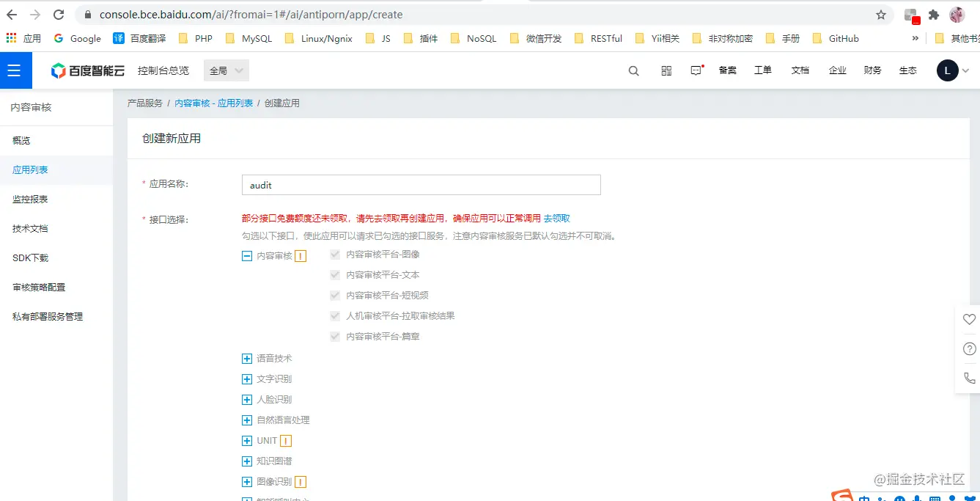Screen dimensions: 980x501
Task: Open the GitHub bookmark folder
Action: tap(836, 38)
